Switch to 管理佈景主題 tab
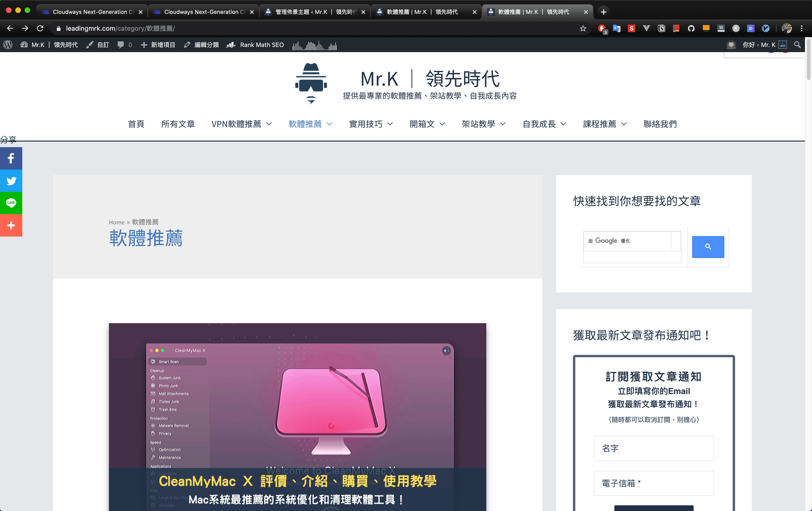 tap(315, 12)
